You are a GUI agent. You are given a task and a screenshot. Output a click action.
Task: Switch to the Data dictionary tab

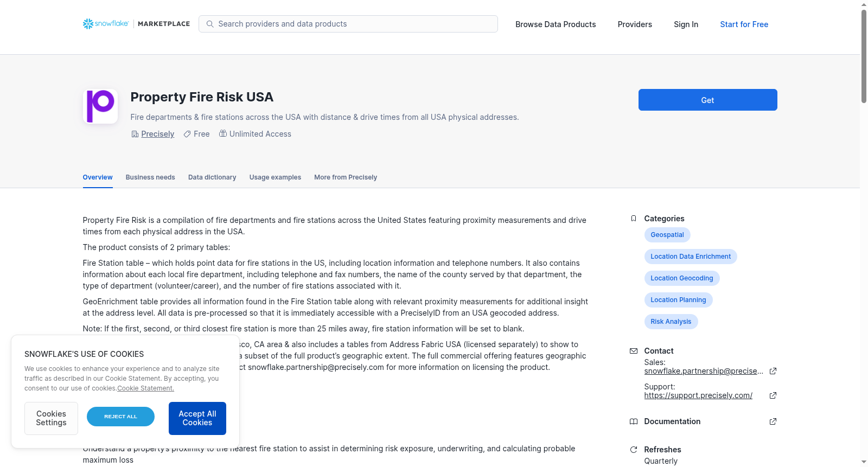click(x=212, y=177)
